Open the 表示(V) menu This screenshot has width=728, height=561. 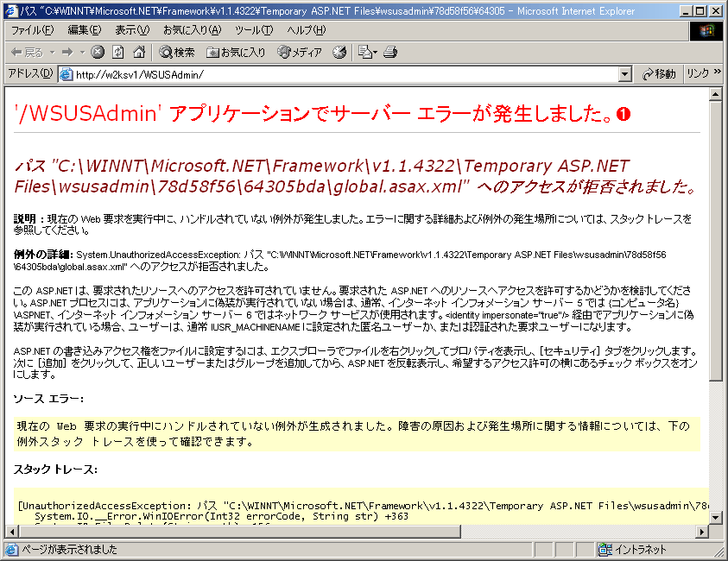(132, 30)
